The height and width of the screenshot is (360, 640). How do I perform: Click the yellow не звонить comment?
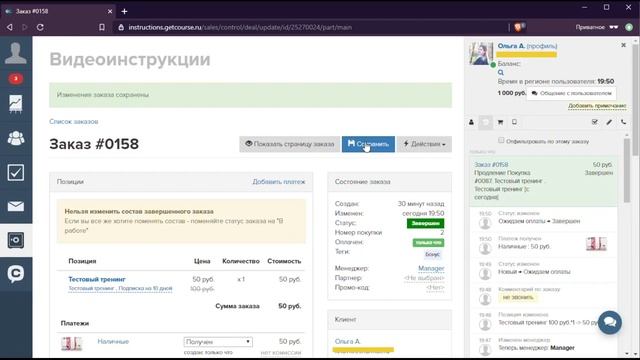(518, 297)
